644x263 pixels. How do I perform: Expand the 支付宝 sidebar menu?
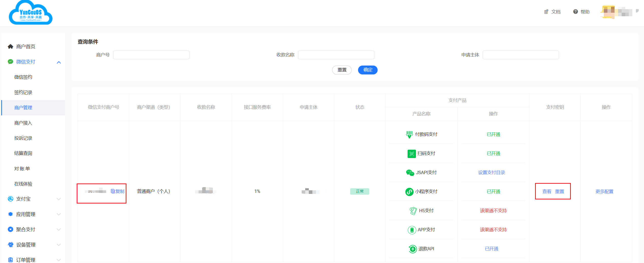pyautogui.click(x=59, y=199)
